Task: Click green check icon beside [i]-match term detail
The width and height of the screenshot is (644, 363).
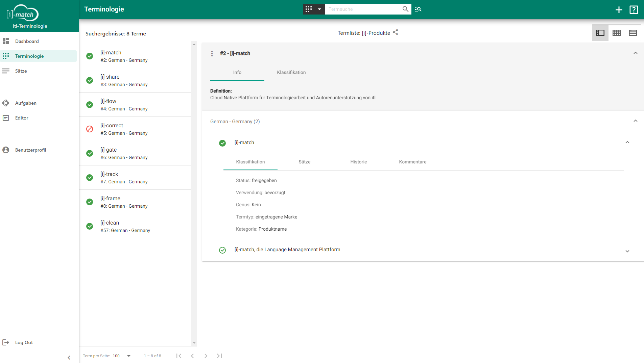Action: coord(222,143)
